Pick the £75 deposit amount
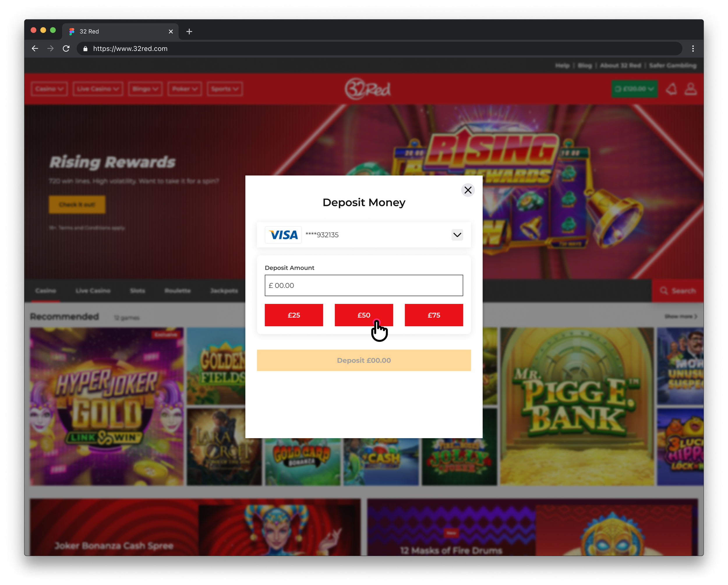728x585 pixels. tap(434, 315)
